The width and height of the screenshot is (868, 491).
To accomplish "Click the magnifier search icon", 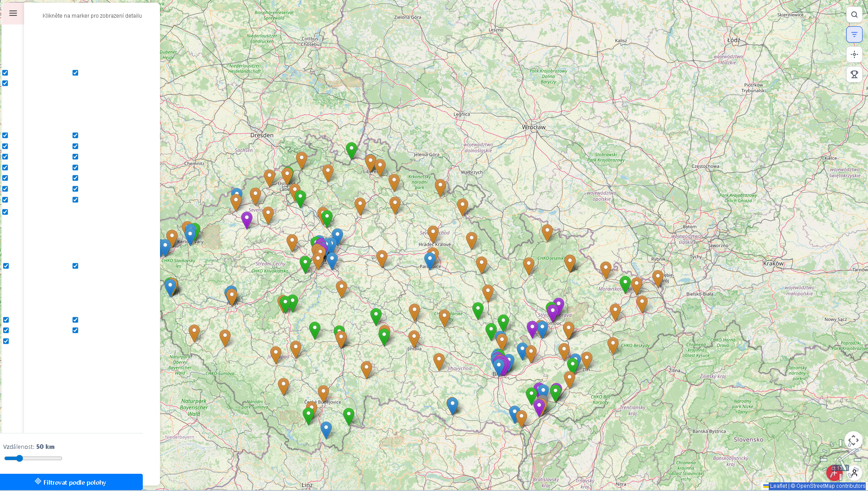I will click(x=854, y=15).
